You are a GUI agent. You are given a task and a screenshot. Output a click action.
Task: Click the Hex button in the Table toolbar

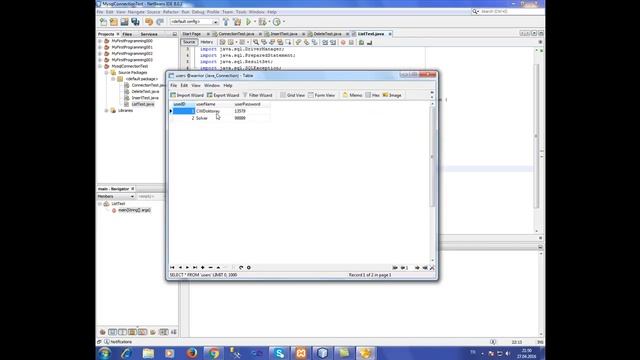(x=372, y=95)
